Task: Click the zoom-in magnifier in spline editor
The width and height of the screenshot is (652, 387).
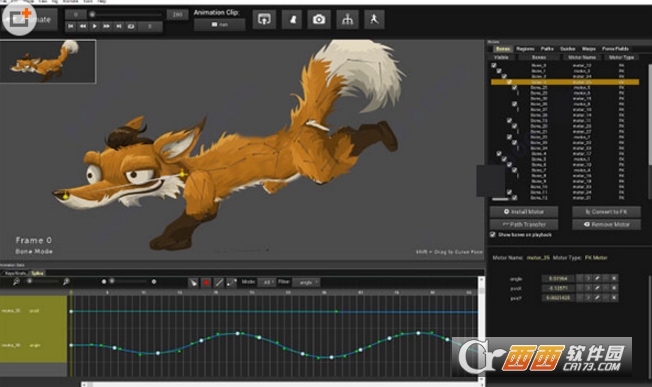Action: pos(66,282)
